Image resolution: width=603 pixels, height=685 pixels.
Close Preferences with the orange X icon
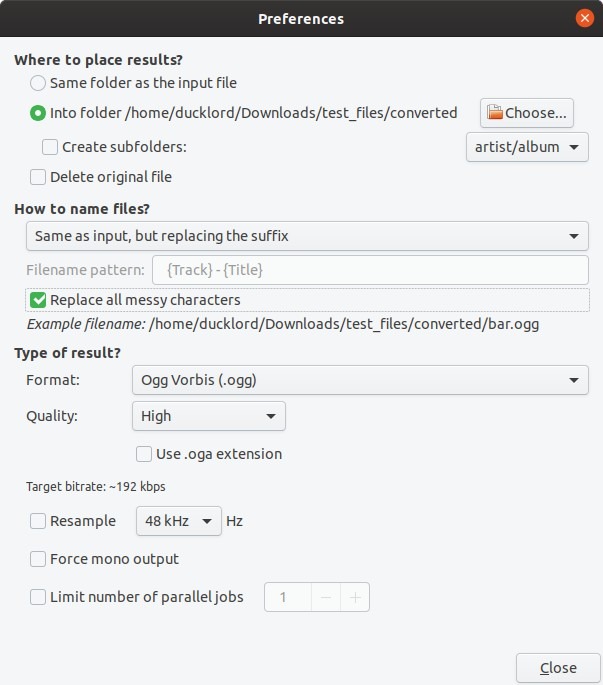click(585, 18)
